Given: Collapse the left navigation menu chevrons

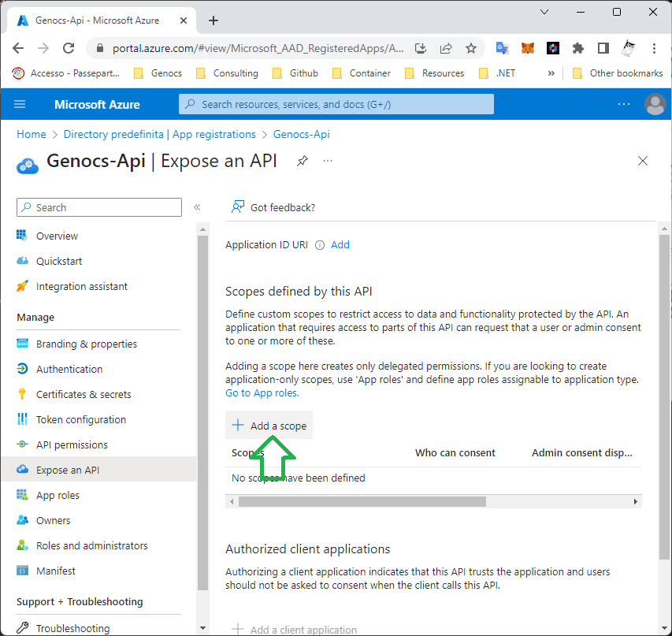Looking at the screenshot, I should point(197,207).
